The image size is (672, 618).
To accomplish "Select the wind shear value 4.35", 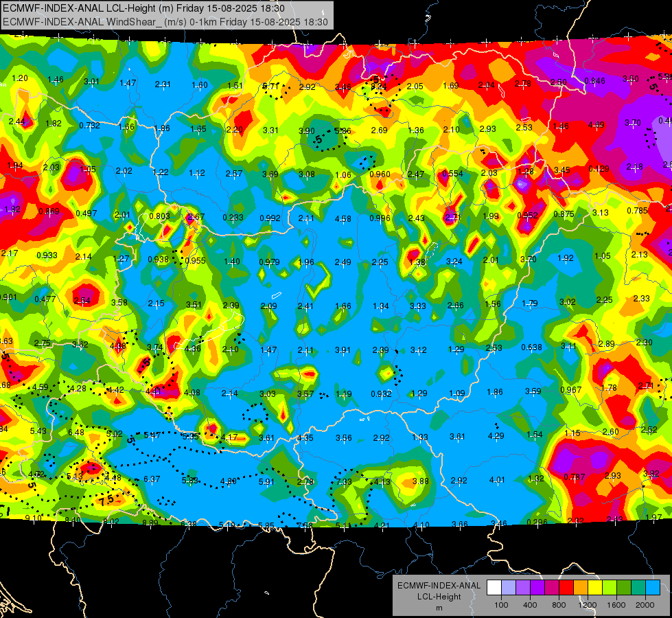I will click(305, 438).
